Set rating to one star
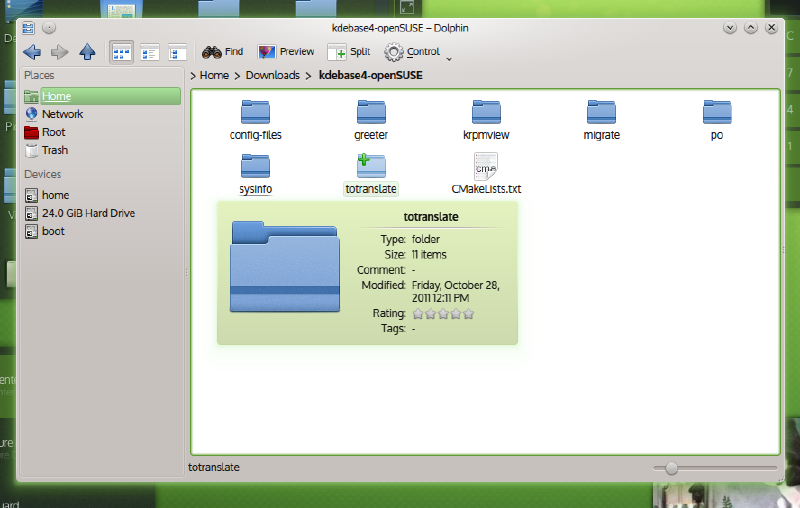This screenshot has height=508, width=800. (418, 314)
